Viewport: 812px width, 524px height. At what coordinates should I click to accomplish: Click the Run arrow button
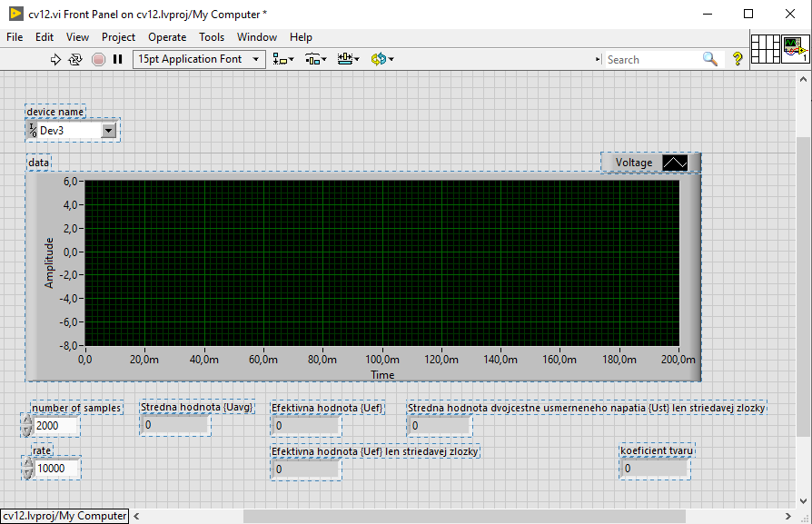point(55,60)
